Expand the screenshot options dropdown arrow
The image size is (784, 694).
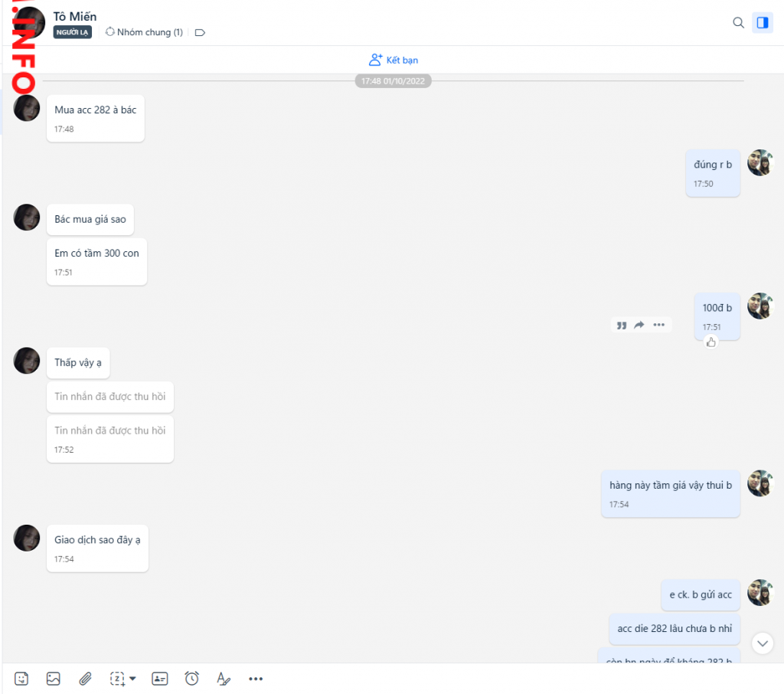(x=132, y=679)
